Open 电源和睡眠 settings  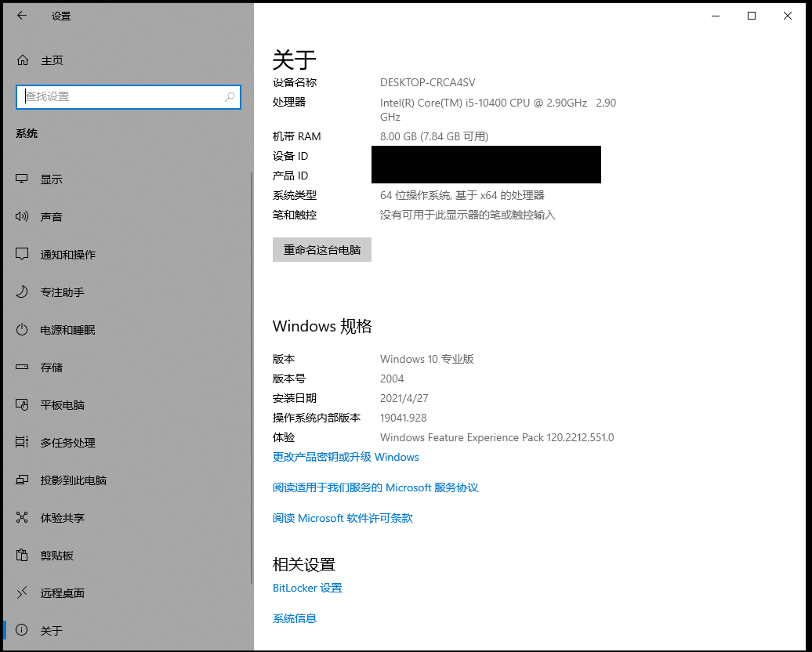click(128, 330)
